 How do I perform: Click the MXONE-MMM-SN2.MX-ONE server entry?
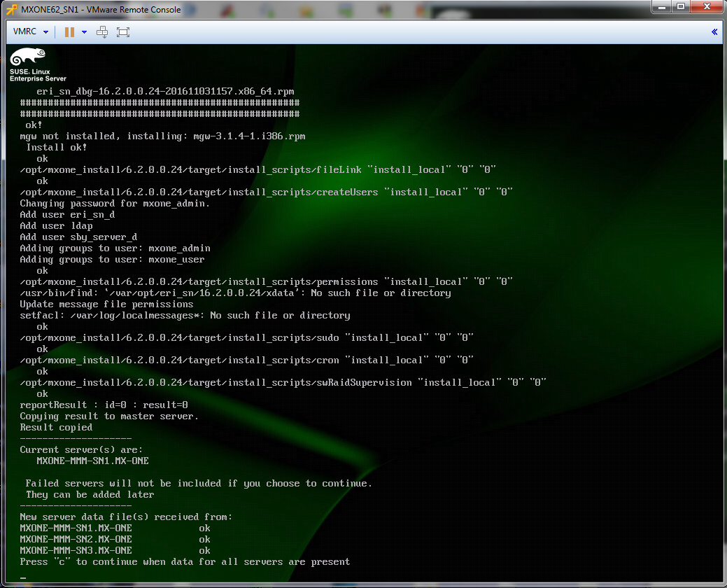(x=76, y=539)
